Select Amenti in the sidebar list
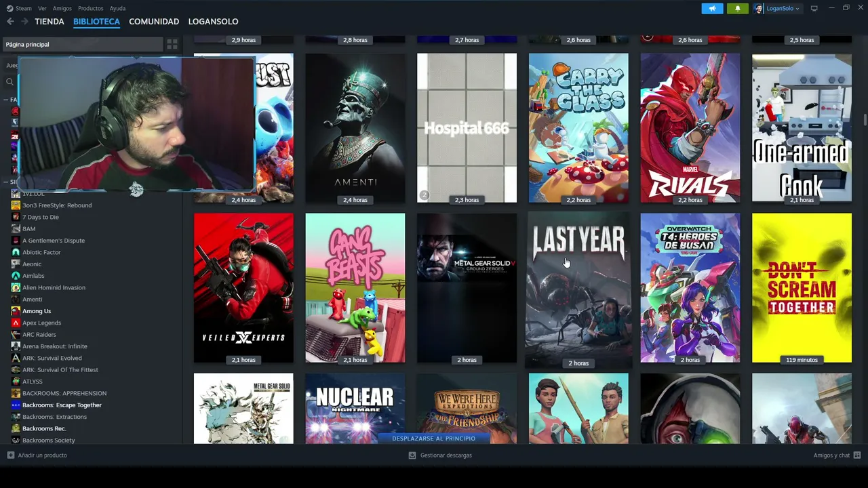 click(x=32, y=300)
